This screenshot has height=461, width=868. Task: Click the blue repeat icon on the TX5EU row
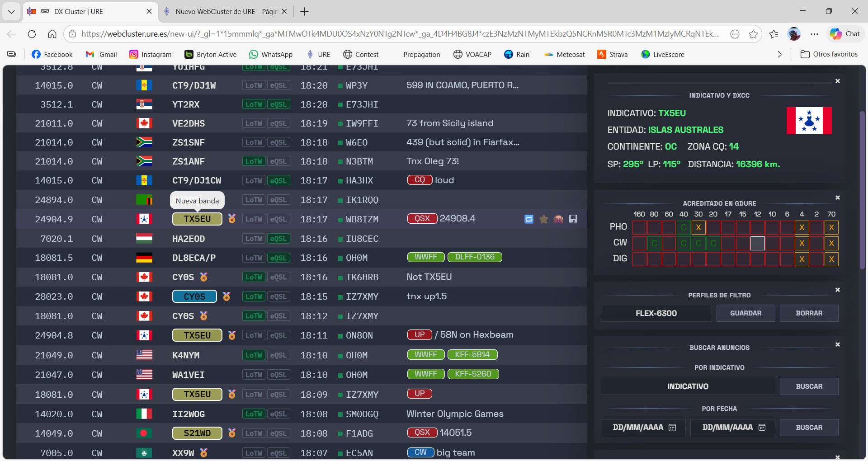coord(528,219)
